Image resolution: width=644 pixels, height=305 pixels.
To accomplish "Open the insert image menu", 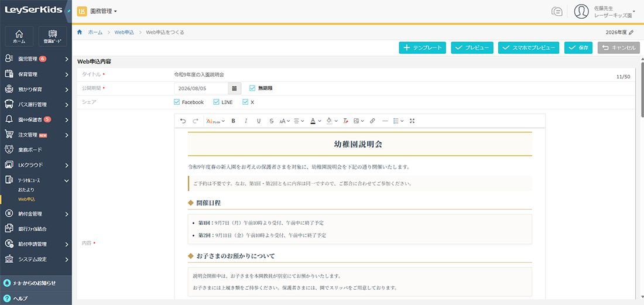I will [358, 121].
